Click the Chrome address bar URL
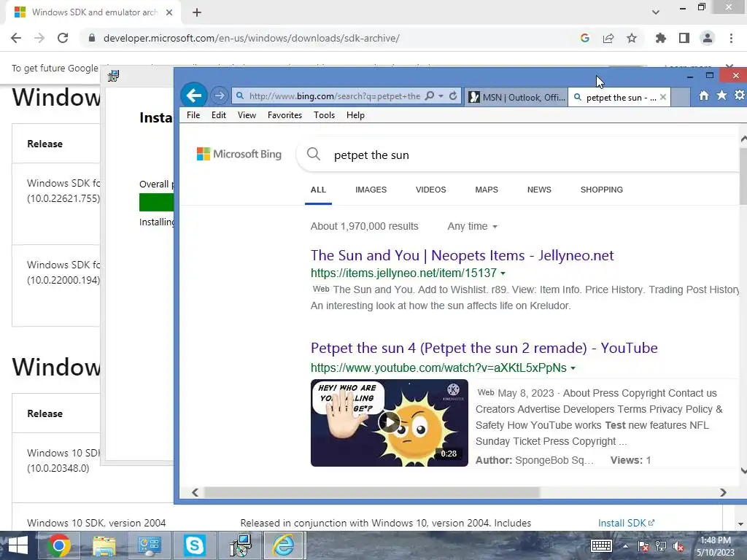 click(x=251, y=38)
